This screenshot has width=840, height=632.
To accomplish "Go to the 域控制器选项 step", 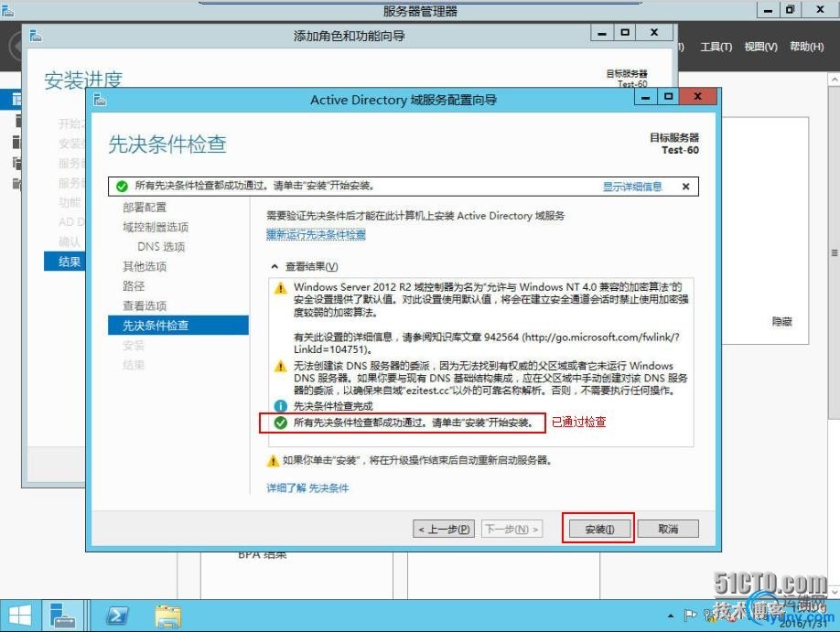I will (x=156, y=227).
